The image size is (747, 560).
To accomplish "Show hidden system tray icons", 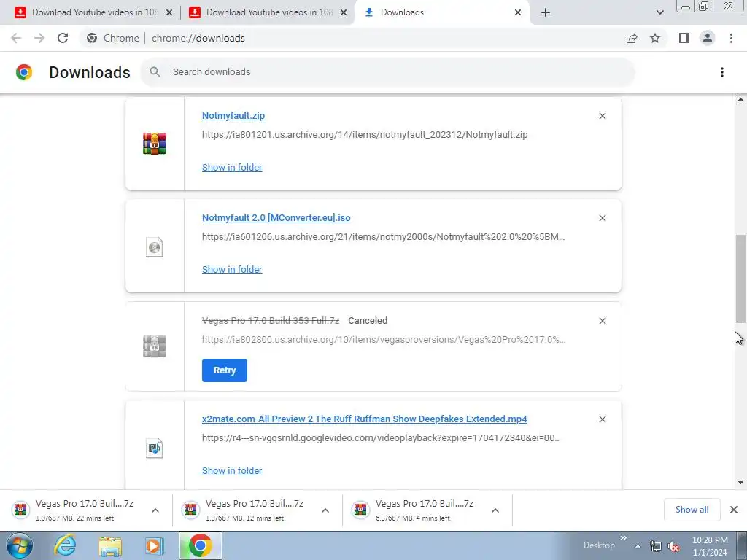I will 638,546.
